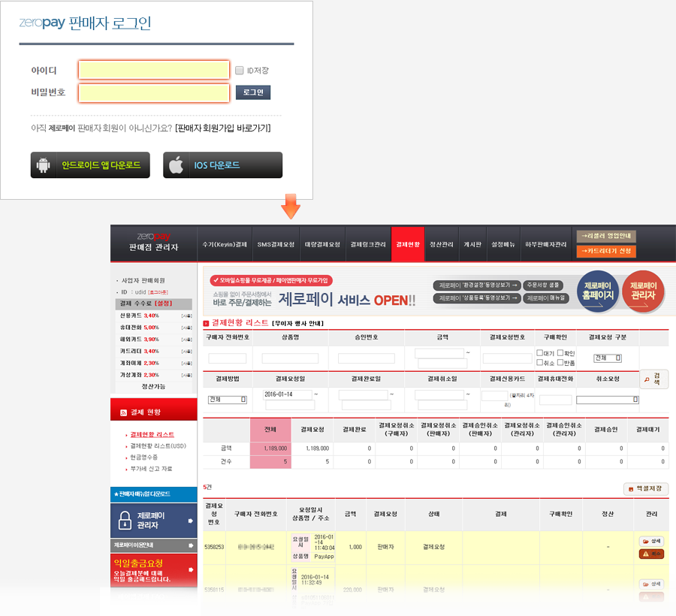Open the 결제방법 전체 dropdown
The image size is (676, 616).
point(227,400)
